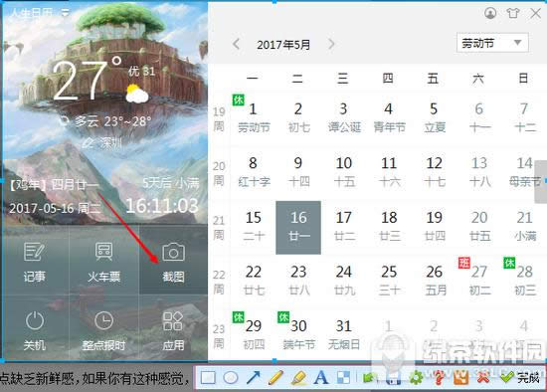
Task: Select May 5 立夏
Action: [x=434, y=117]
